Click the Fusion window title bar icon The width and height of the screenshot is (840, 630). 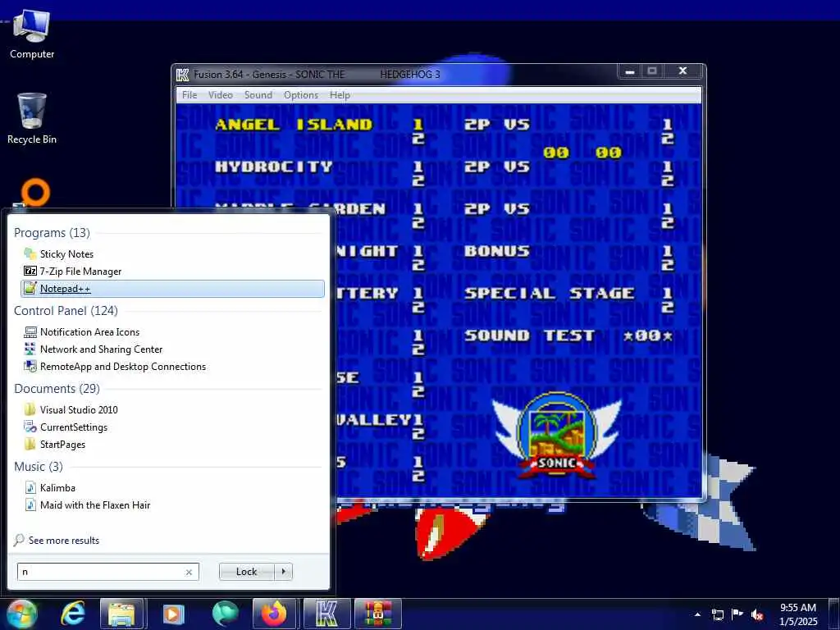[183, 75]
